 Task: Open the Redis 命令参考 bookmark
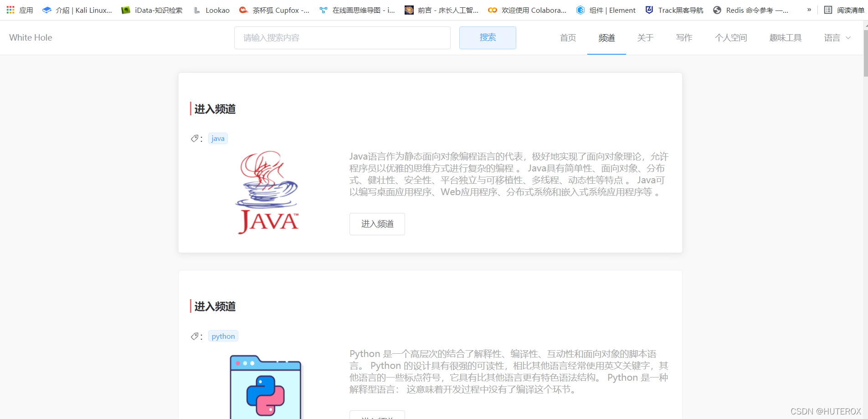point(750,10)
